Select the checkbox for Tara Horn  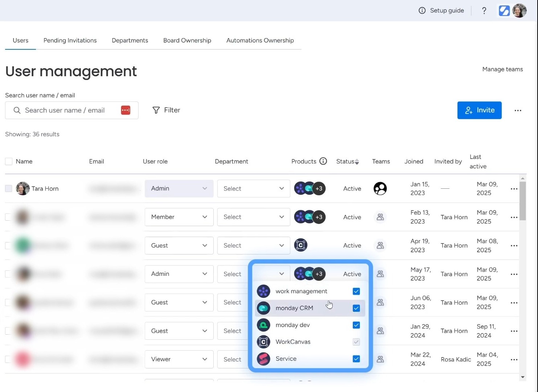point(9,188)
